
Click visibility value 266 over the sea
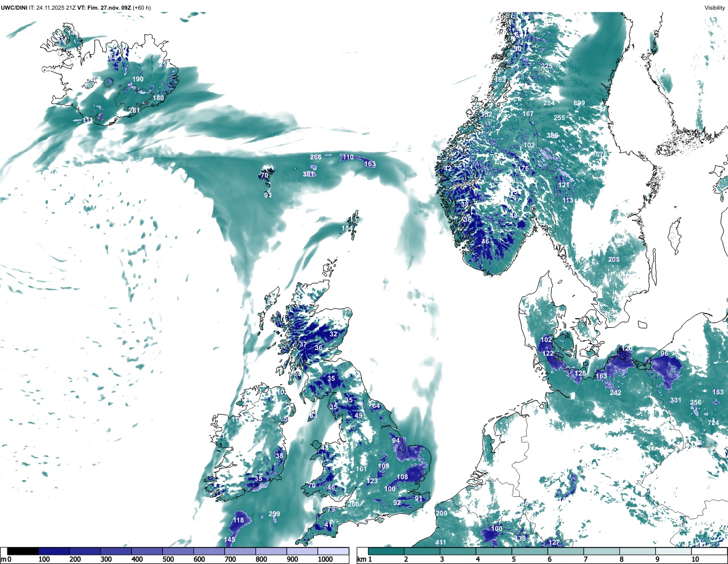(316, 157)
